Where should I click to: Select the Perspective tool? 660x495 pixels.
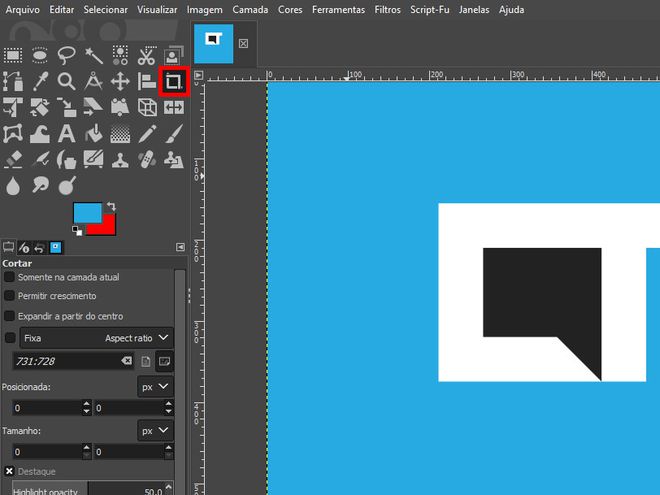(x=120, y=107)
